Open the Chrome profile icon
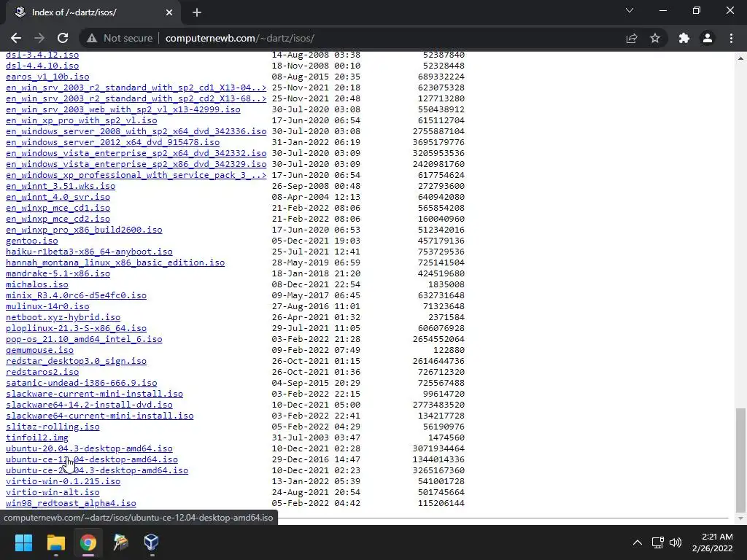 click(x=708, y=38)
